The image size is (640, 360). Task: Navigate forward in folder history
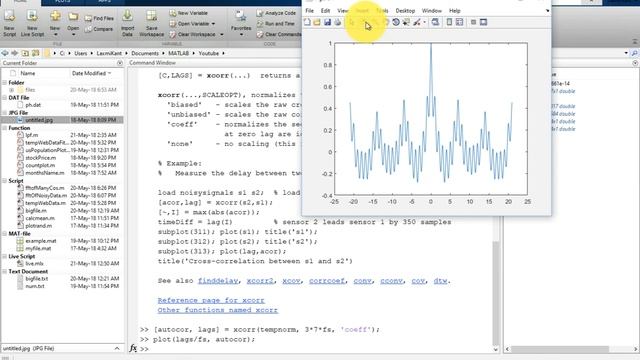pos(15,53)
